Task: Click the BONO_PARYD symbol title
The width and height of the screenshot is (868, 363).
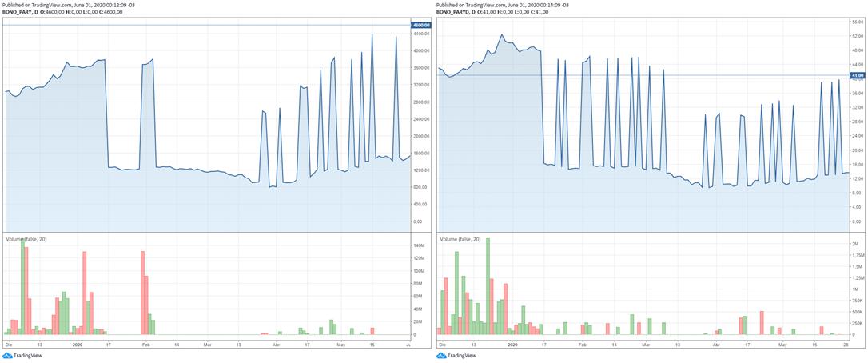Action: [x=456, y=12]
